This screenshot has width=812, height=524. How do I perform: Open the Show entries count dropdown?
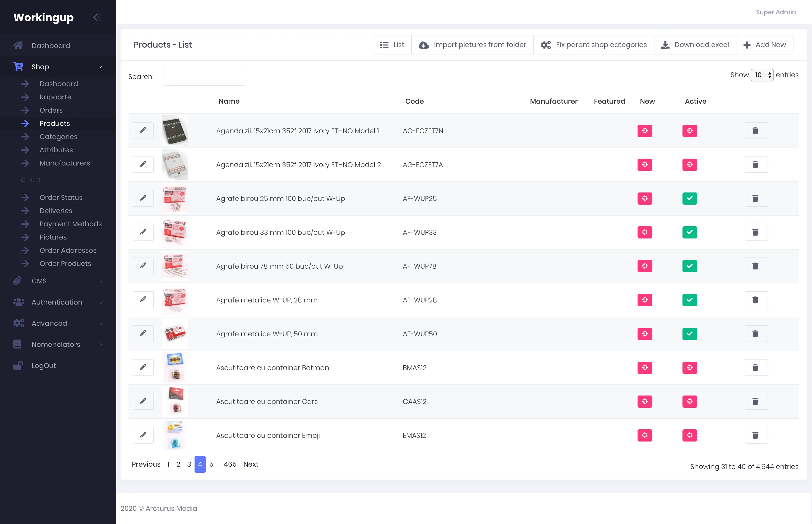pos(762,75)
